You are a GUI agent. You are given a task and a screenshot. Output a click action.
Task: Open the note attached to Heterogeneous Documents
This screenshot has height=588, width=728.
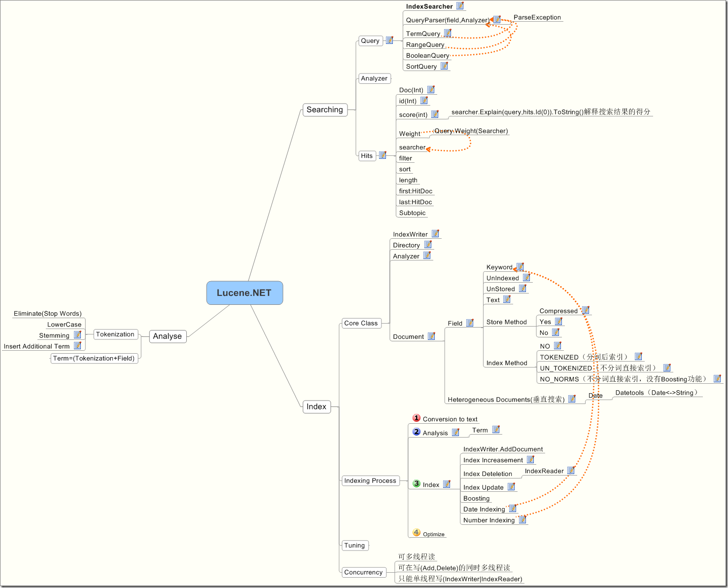tap(572, 399)
